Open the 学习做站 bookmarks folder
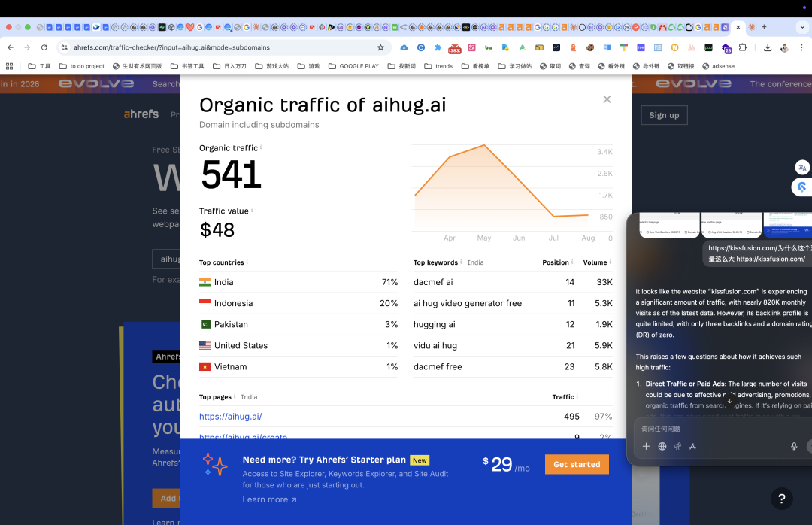 coord(515,66)
